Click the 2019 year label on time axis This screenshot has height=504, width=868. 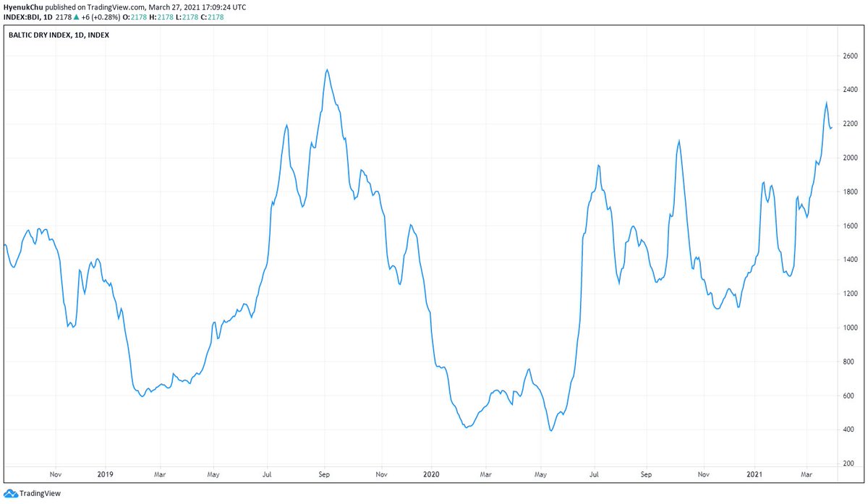click(x=106, y=474)
